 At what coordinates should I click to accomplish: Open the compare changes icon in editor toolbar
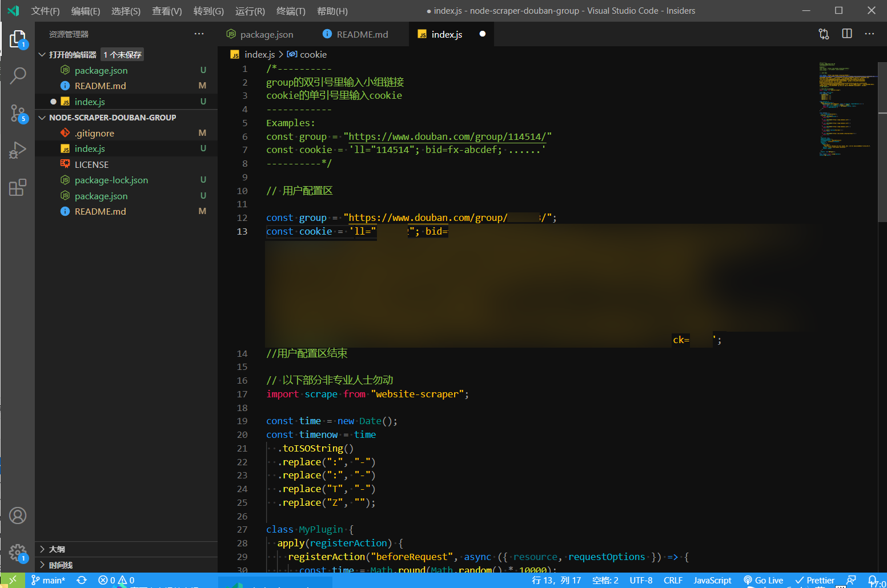[824, 34]
